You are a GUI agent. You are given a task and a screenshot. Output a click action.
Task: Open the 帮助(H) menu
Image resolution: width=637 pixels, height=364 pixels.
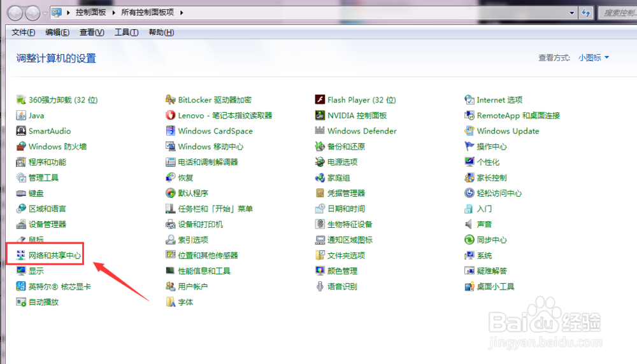click(161, 32)
